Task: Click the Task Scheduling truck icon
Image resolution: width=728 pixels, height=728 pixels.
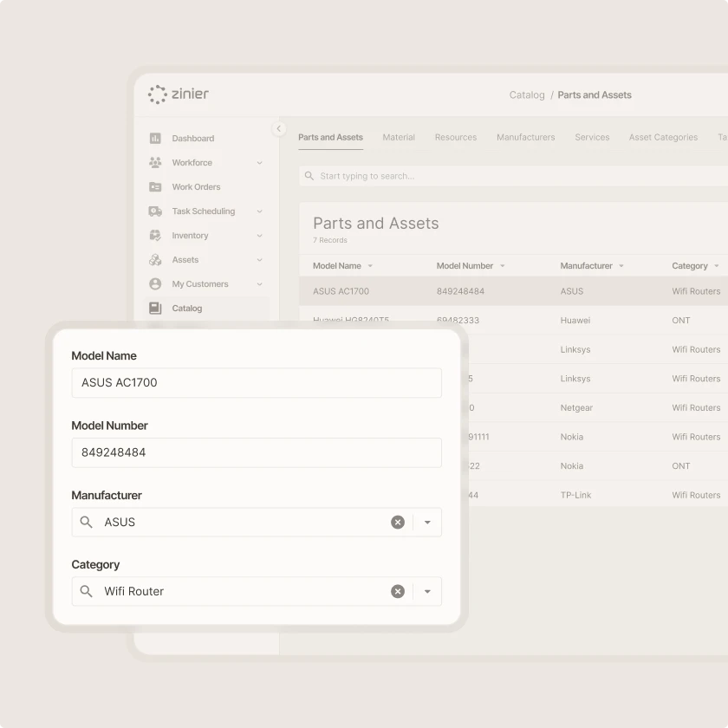Action: (155, 211)
